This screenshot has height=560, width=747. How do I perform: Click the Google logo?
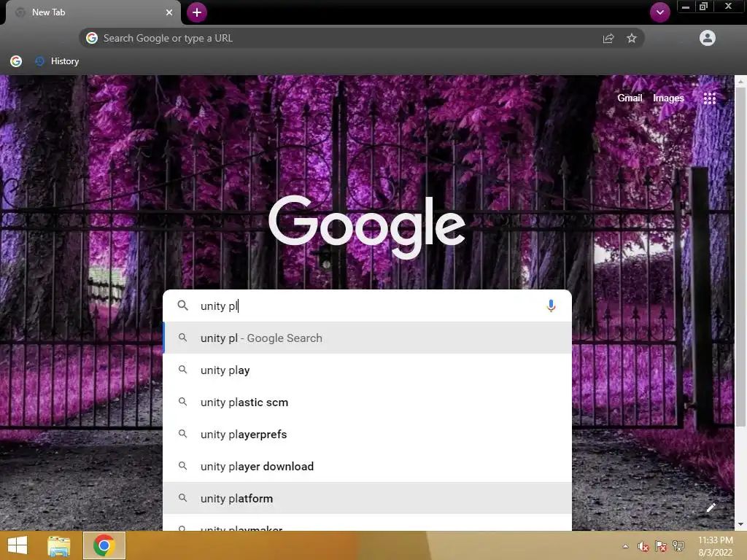[367, 226]
